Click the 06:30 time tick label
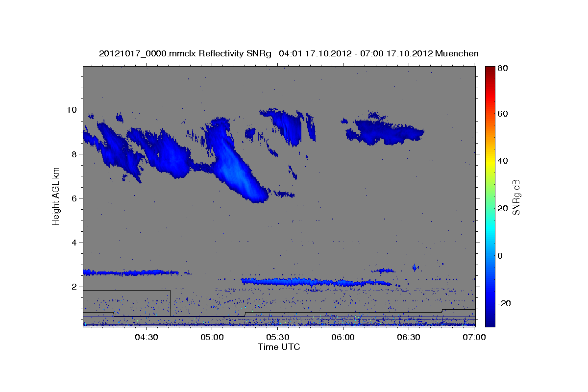588x392 pixels. 409,337
